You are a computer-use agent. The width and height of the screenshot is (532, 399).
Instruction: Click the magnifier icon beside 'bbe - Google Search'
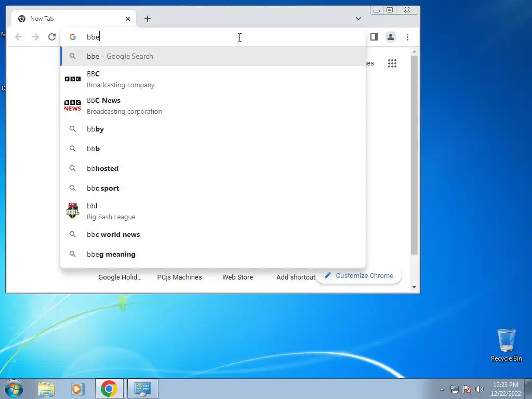[x=73, y=56]
